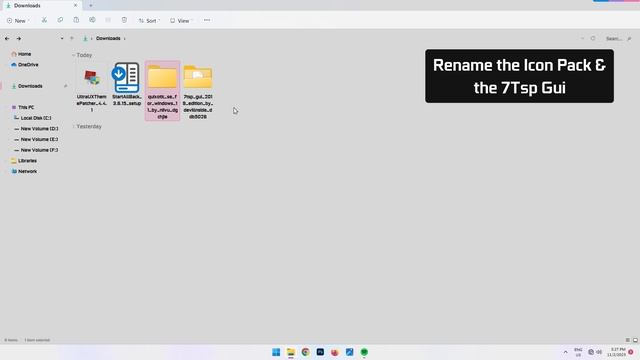Click the red notification badge
640x360 pixels.
pyautogui.click(x=631, y=352)
